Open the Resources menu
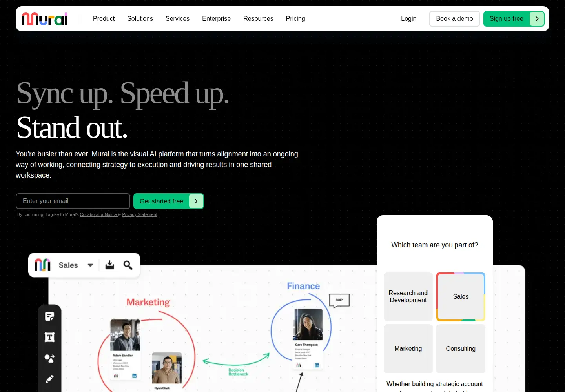Viewport: 565px width, 392px height. 258,19
